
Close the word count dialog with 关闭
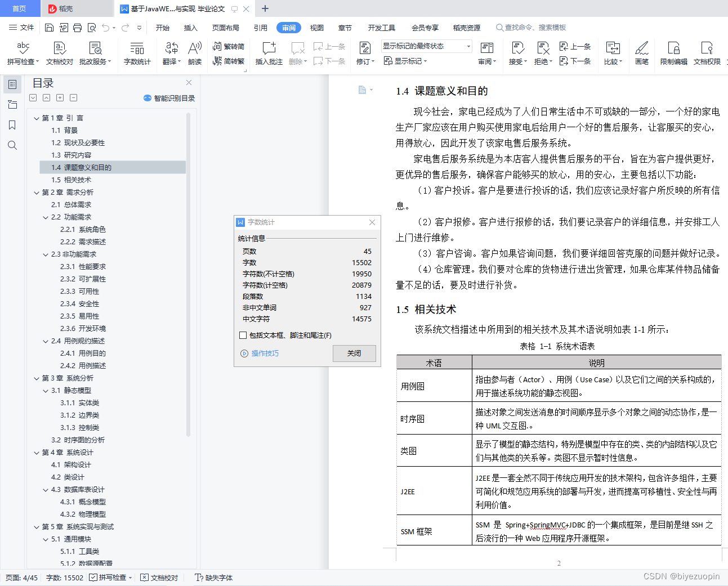354,353
